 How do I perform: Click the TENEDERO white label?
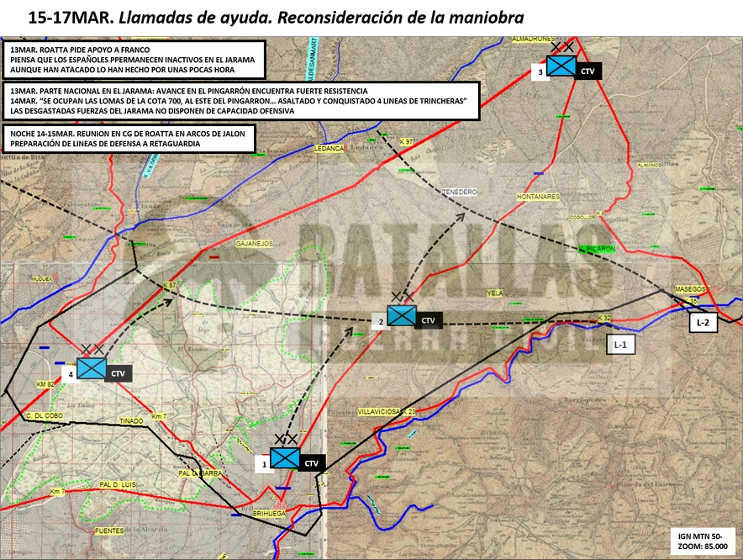[x=459, y=192]
